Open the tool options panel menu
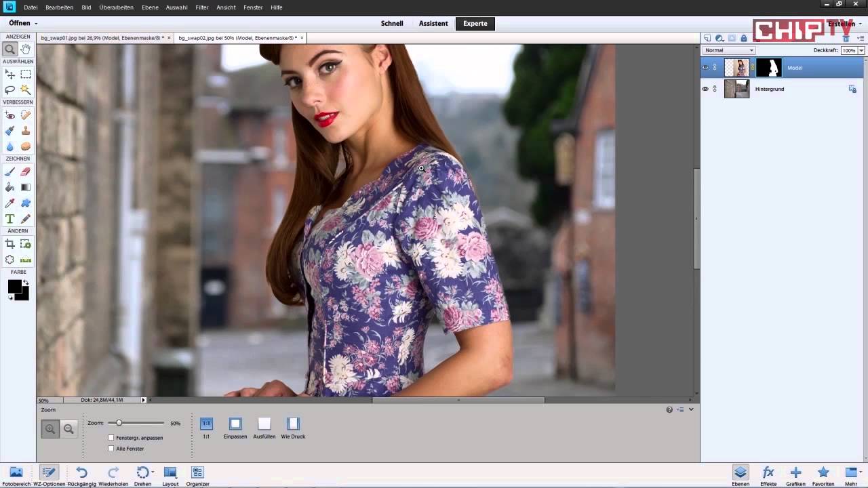Image resolution: width=868 pixels, height=488 pixels. pos(680,409)
